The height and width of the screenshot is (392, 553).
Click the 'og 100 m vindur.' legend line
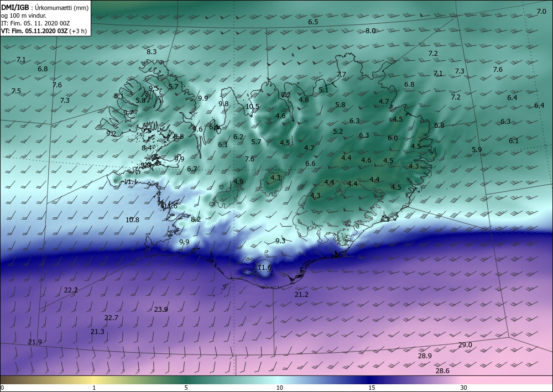point(24,15)
